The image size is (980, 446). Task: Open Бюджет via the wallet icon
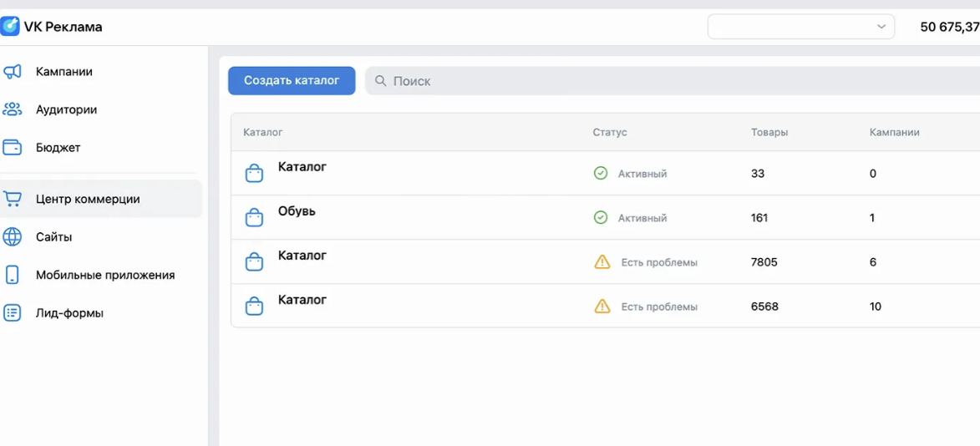(x=13, y=148)
